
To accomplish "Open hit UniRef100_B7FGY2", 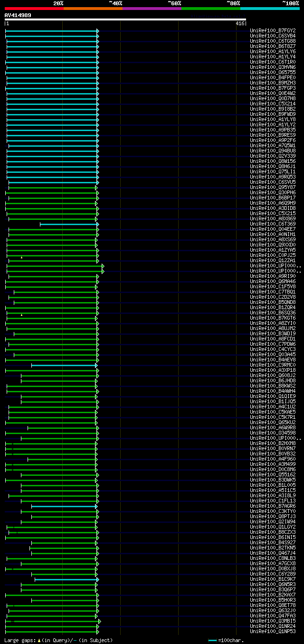I will click(273, 31).
